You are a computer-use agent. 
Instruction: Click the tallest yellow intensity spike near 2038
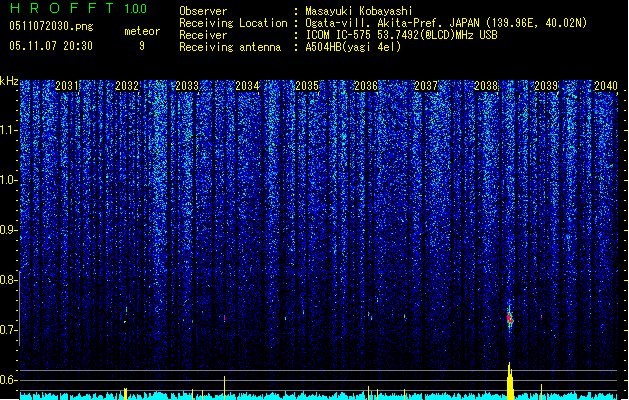coord(510,381)
